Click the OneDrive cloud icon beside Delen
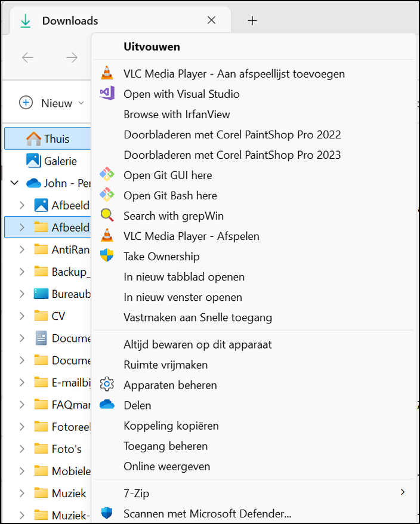This screenshot has height=524, width=420. click(x=107, y=405)
